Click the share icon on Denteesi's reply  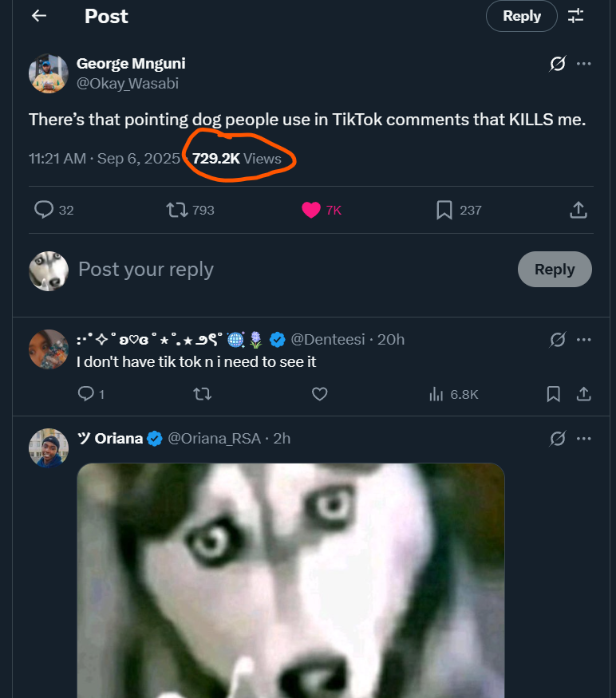click(583, 394)
